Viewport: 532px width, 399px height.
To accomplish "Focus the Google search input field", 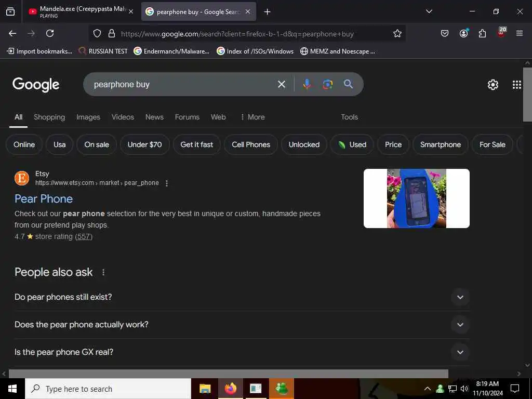I will point(183,84).
